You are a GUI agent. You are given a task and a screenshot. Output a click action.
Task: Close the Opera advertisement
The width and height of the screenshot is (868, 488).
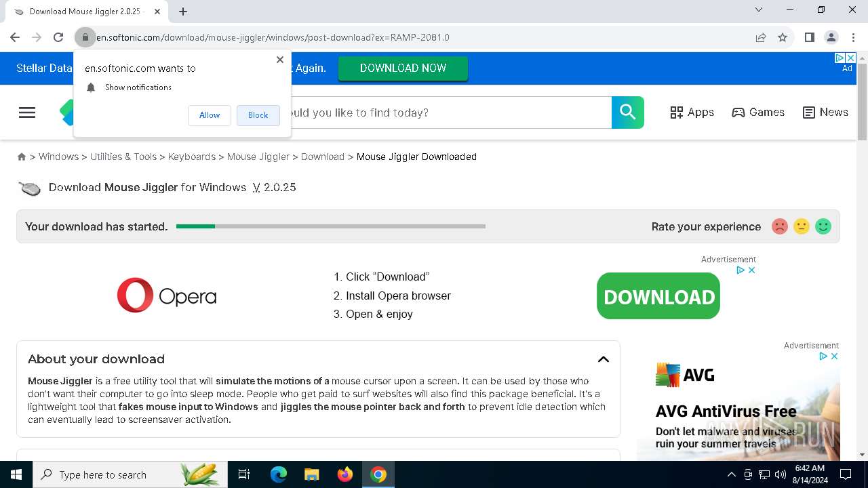[751, 270]
